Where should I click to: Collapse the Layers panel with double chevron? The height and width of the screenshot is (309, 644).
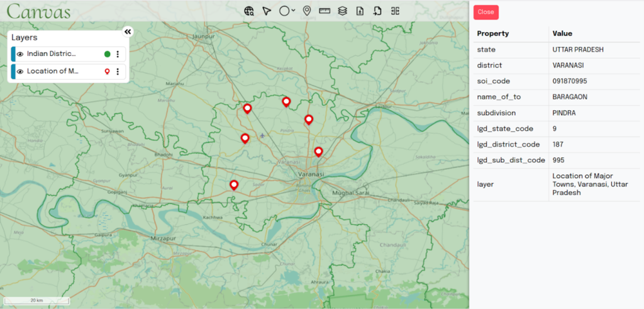coord(128,31)
